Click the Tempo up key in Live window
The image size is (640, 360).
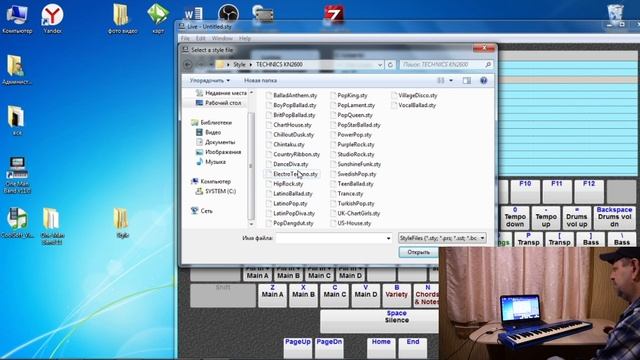pos(546,217)
